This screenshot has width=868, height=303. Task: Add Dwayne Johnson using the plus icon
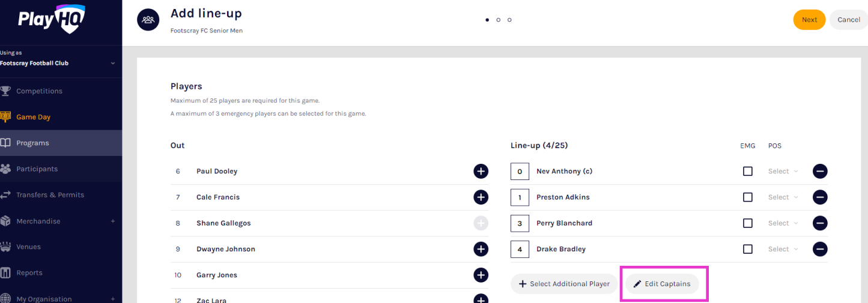pyautogui.click(x=481, y=249)
